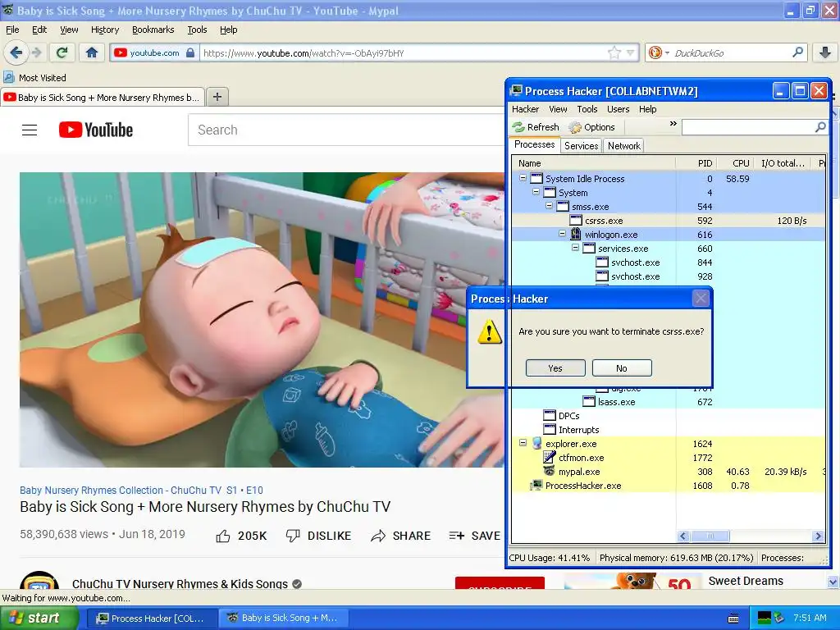Click the Process Hacker search box
Image resolution: width=840 pixels, height=630 pixels.
748,127
